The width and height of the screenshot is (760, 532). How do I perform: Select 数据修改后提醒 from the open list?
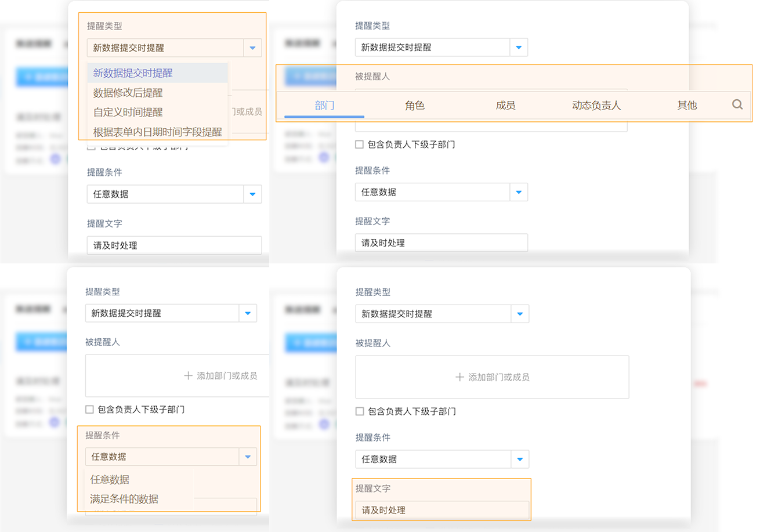(x=128, y=93)
